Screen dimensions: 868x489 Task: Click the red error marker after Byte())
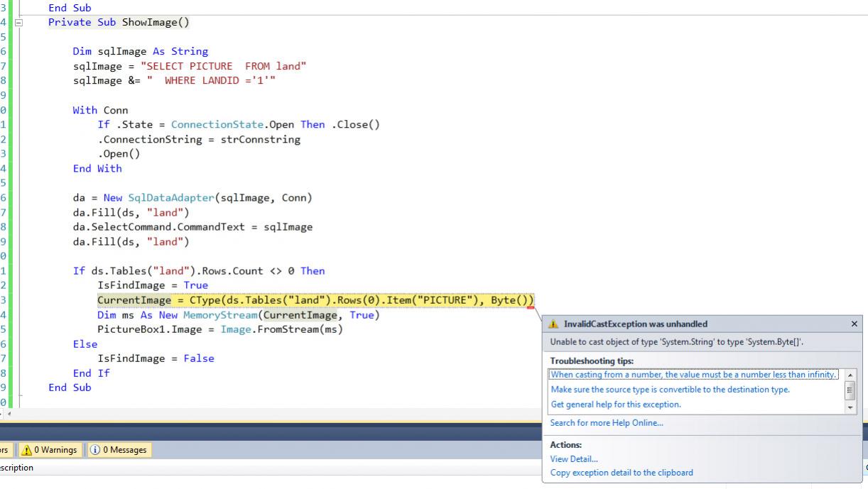click(x=531, y=307)
